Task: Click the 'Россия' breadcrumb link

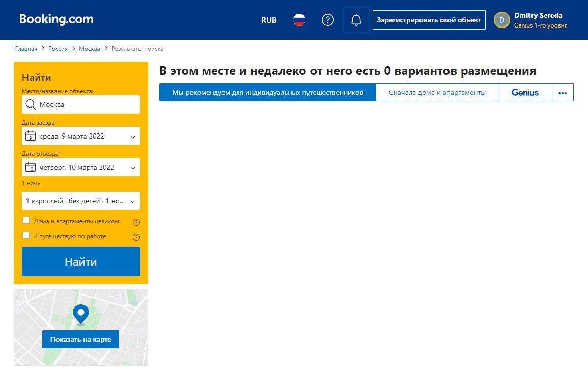Action: (58, 49)
